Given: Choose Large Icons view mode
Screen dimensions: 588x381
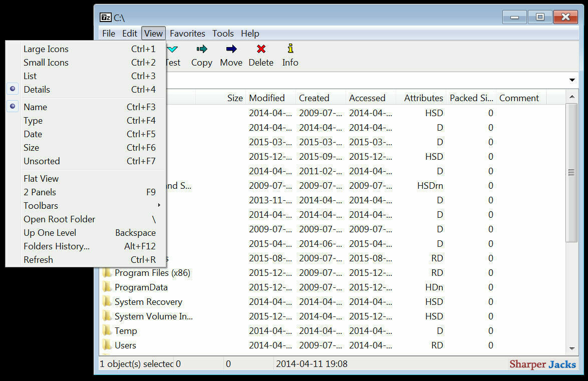Looking at the screenshot, I should 85,49.
